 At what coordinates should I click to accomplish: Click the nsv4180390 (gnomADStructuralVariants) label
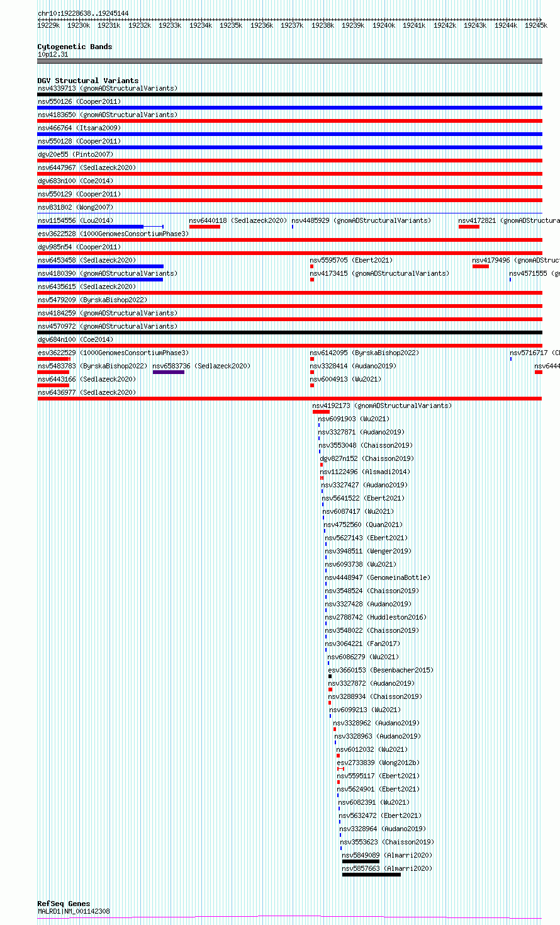click(108, 273)
